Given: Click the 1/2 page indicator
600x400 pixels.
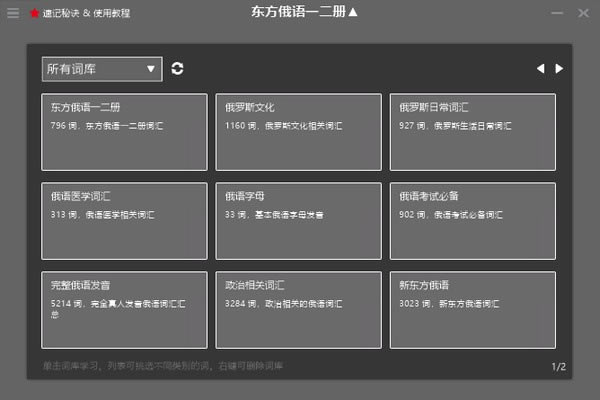Looking at the screenshot, I should [x=558, y=367].
